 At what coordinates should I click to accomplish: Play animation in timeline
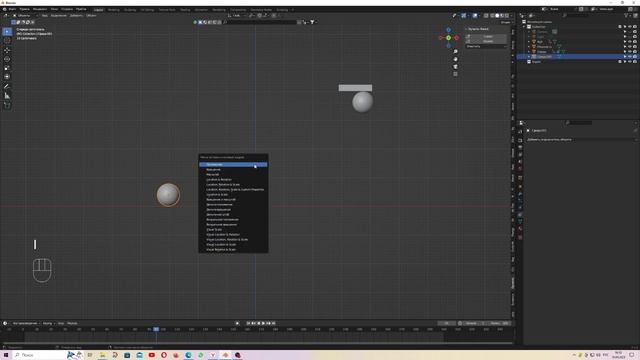263,323
